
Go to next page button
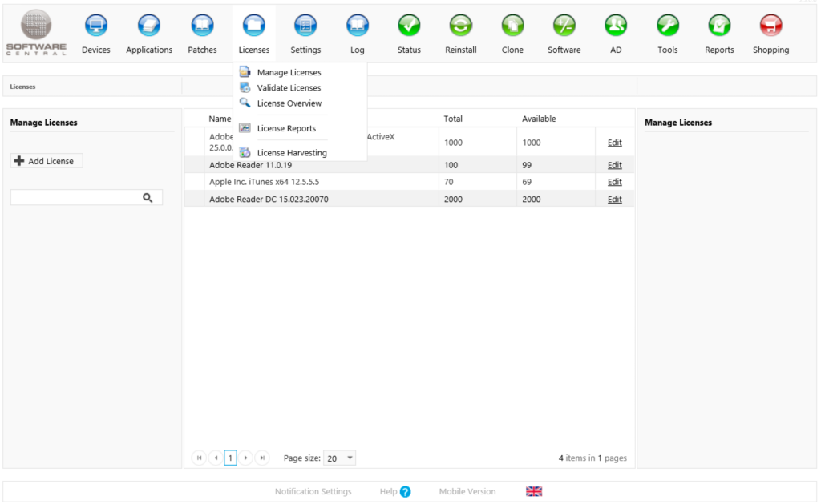pyautogui.click(x=245, y=458)
